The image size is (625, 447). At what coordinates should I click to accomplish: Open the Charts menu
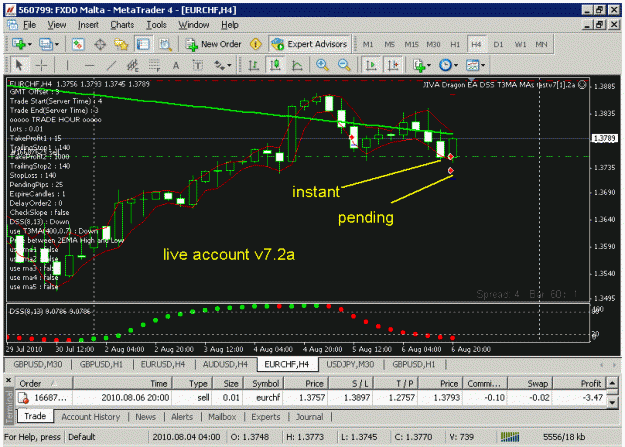pyautogui.click(x=122, y=25)
